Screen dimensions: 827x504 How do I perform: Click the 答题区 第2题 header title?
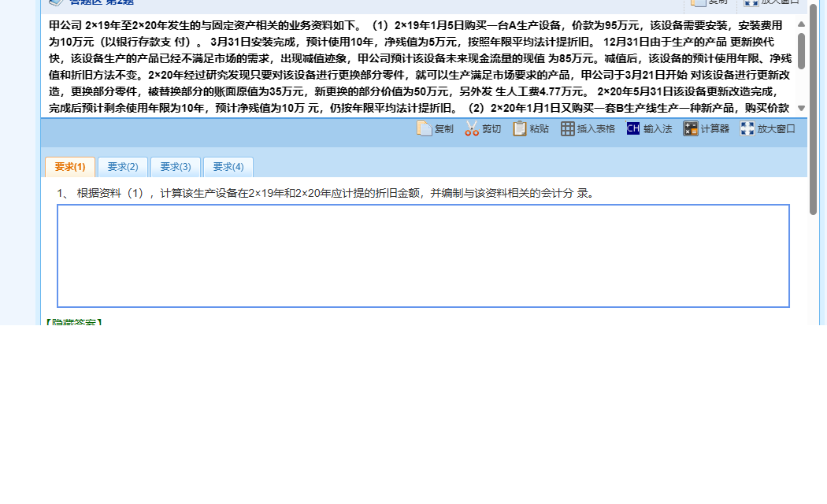tap(102, 2)
